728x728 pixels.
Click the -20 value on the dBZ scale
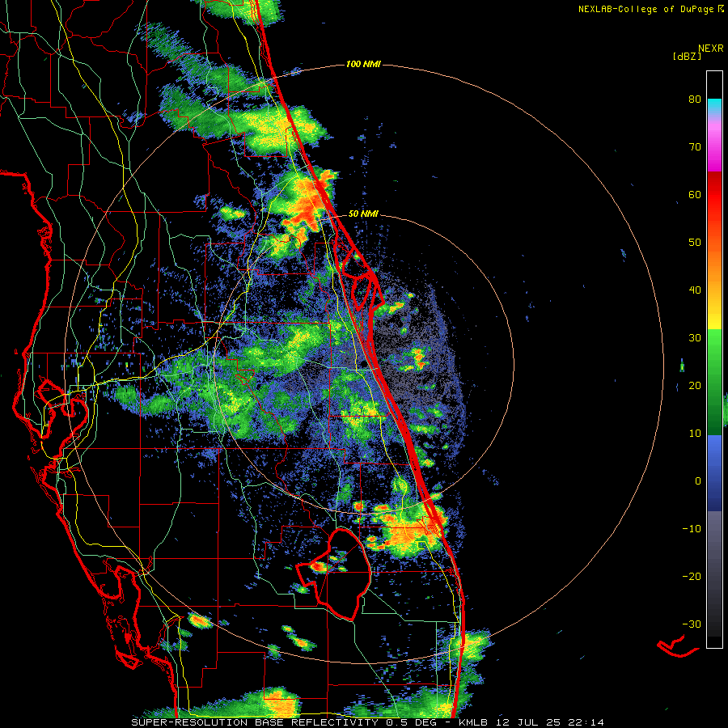point(692,577)
